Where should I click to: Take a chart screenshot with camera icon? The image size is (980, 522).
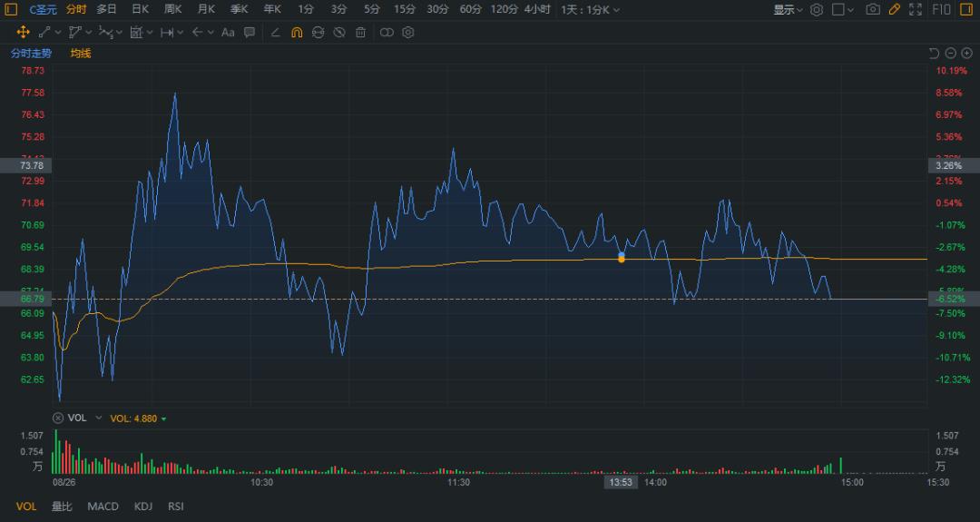pos(873,9)
